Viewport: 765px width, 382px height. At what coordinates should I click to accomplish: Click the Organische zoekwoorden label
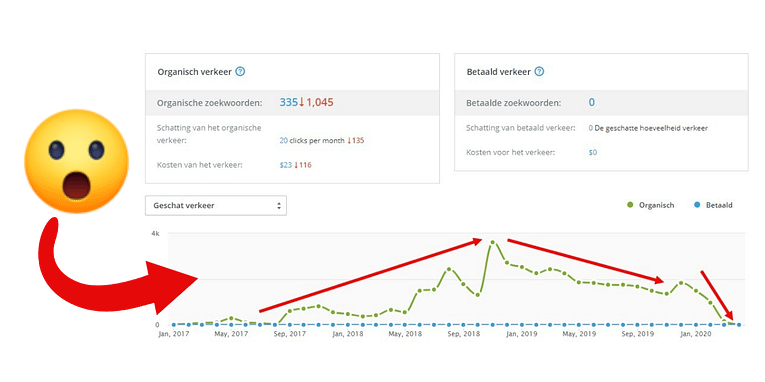pyautogui.click(x=209, y=103)
